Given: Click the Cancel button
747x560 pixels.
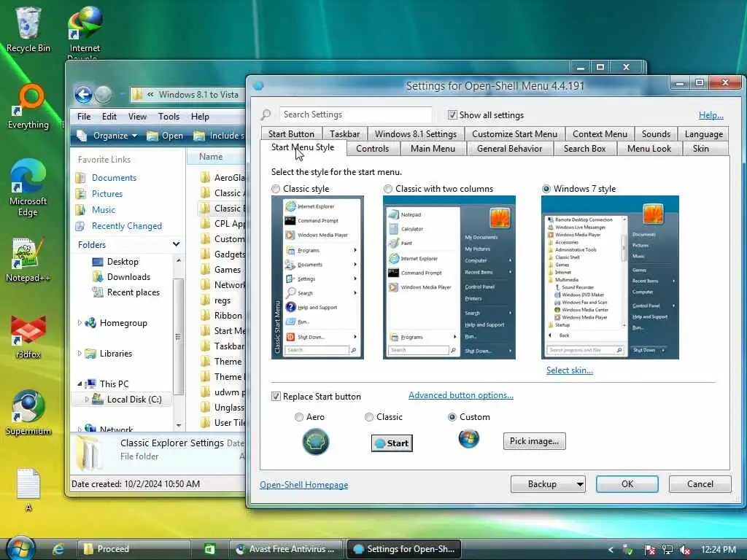Looking at the screenshot, I should pos(700,484).
